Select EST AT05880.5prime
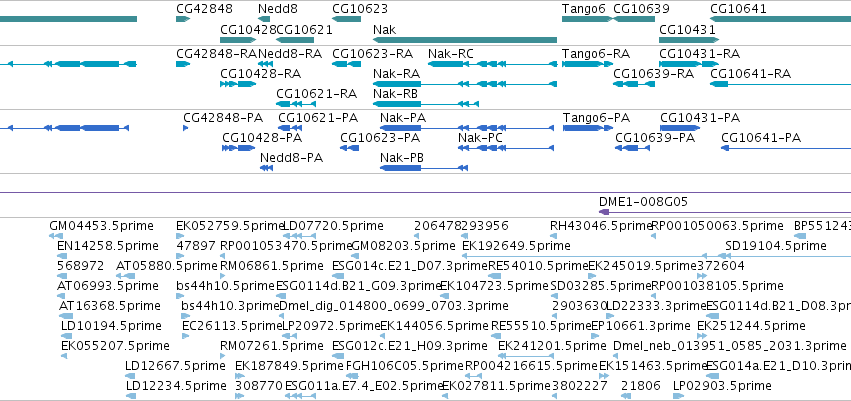The image size is (851, 401). [124, 276]
